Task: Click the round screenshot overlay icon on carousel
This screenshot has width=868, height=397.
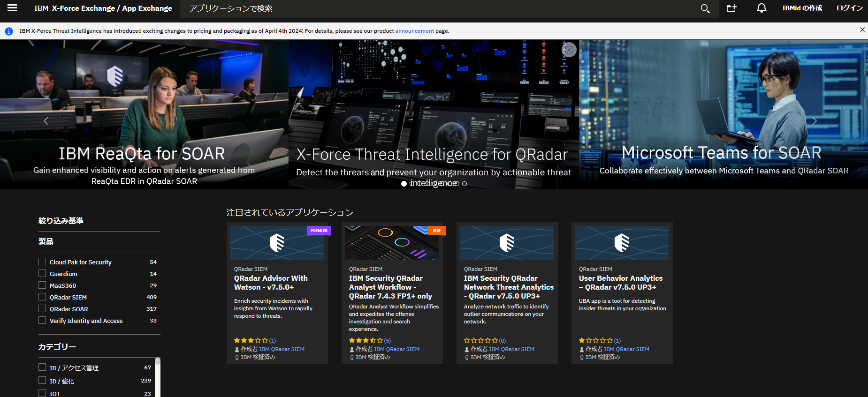Action: (x=569, y=50)
